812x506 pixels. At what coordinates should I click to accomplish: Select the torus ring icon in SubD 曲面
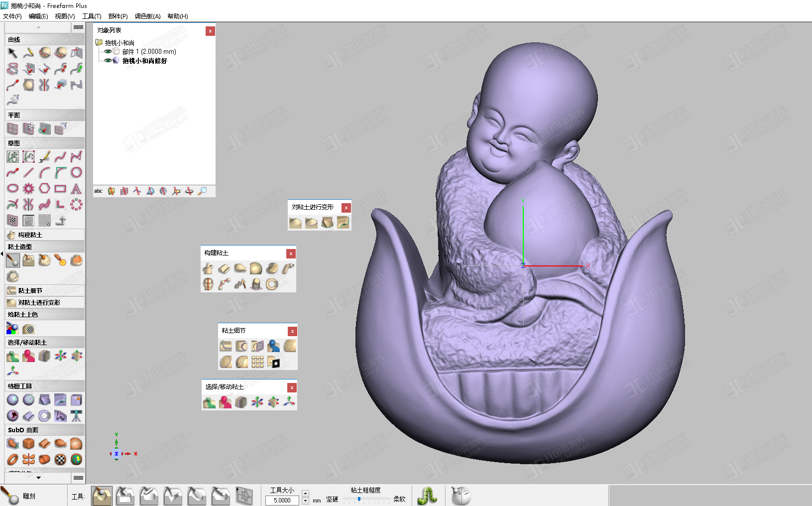(12, 459)
